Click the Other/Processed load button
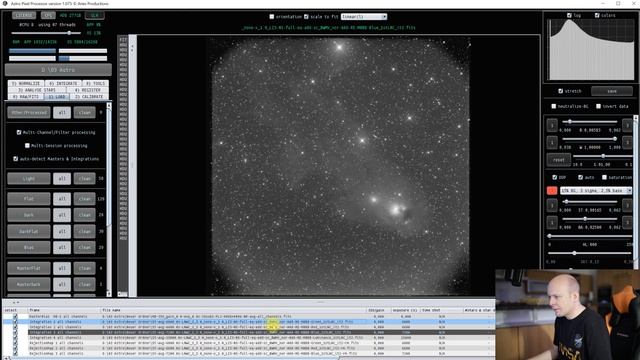The height and width of the screenshot is (360, 640). point(29,113)
